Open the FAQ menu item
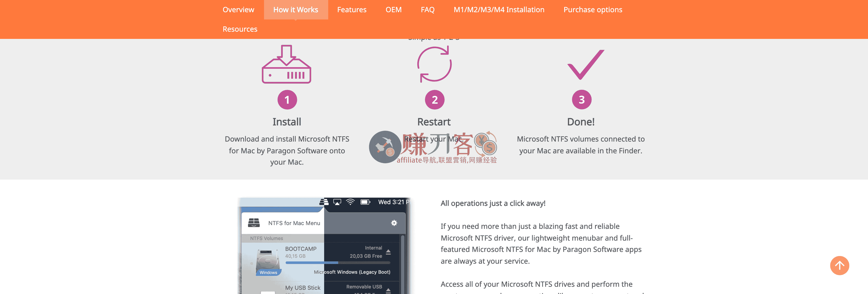Screen dimensions: 868x294 point(427,9)
